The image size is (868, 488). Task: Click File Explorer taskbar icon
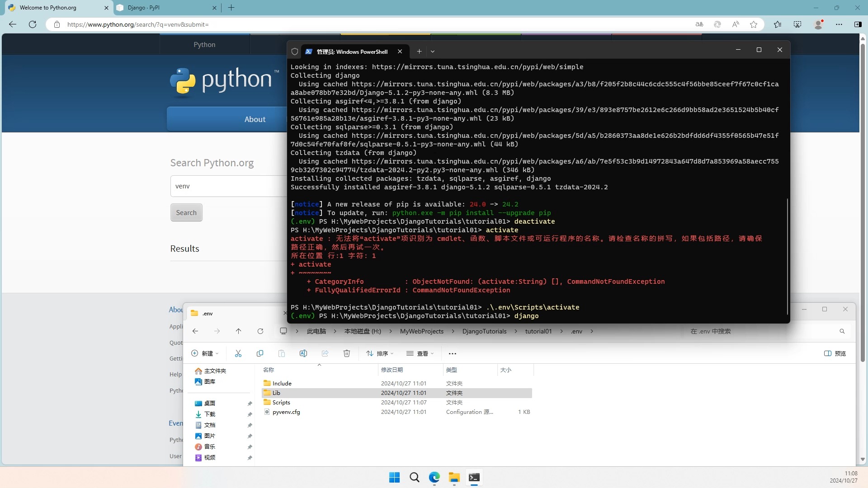click(454, 478)
